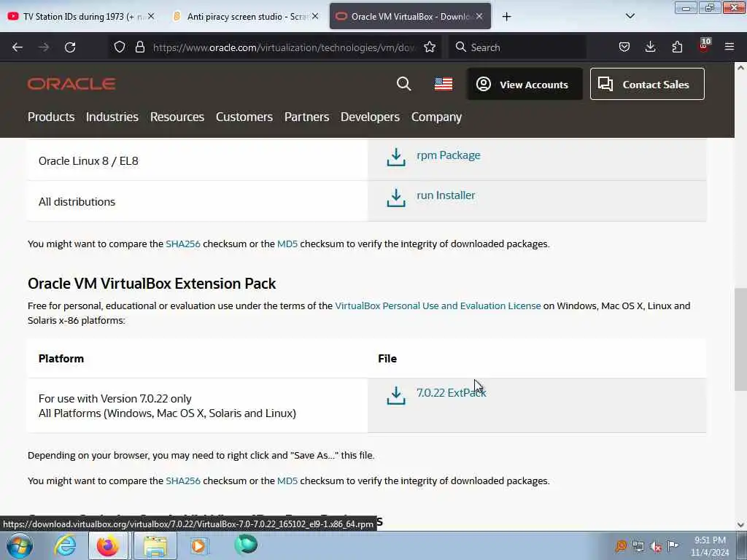Open Windows Media Player from taskbar
747x560 pixels.
coord(198,545)
